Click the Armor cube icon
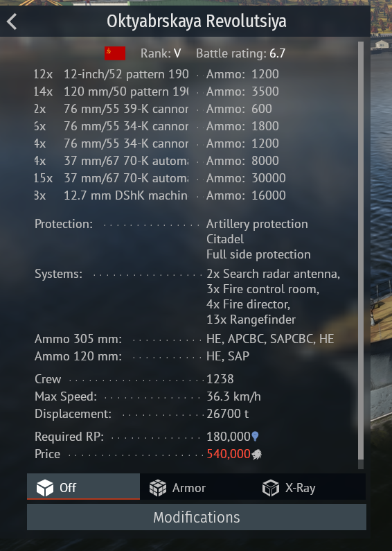Image resolution: width=392 pixels, height=551 pixels. (x=158, y=488)
